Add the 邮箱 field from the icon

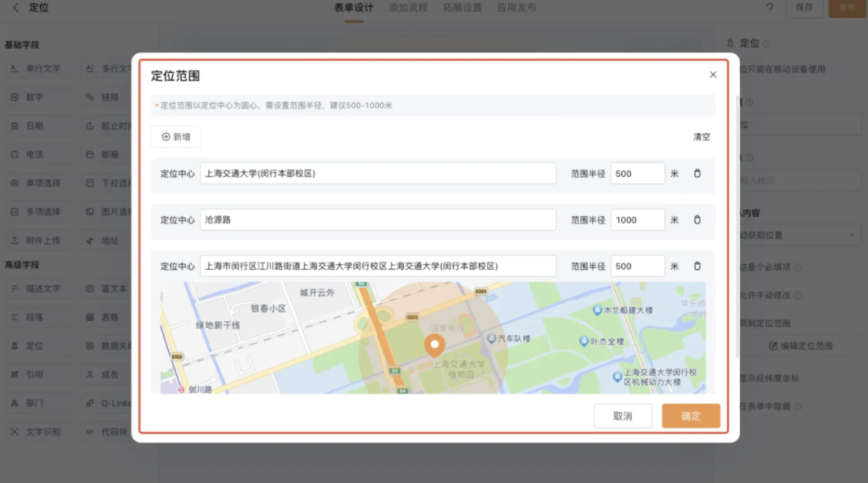(x=90, y=154)
